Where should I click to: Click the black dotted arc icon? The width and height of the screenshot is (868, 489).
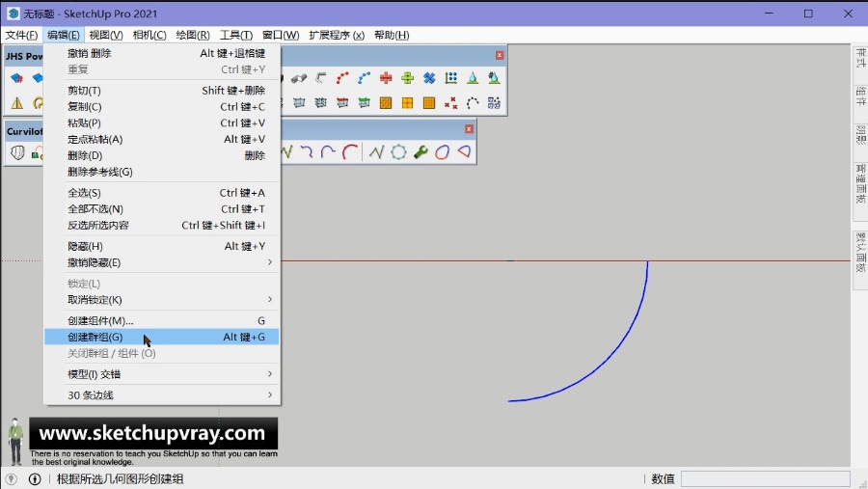pyautogui.click(x=473, y=102)
